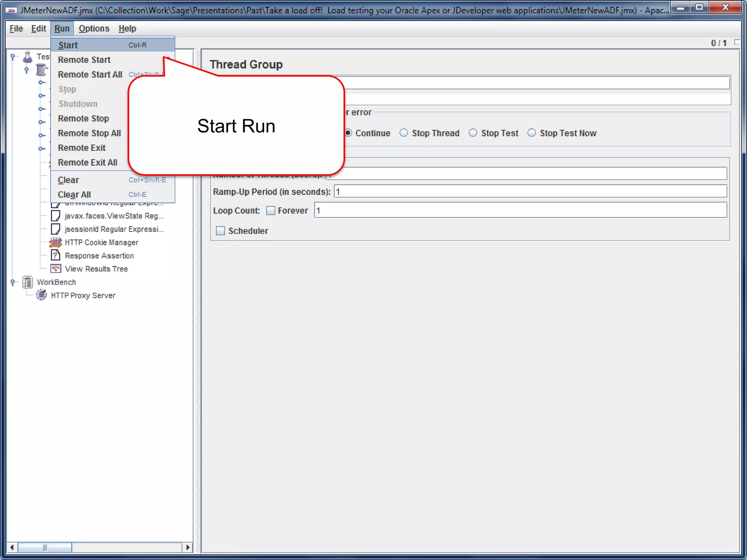This screenshot has height=560, width=747.
Task: Select View Results Tree node
Action: tap(96, 269)
